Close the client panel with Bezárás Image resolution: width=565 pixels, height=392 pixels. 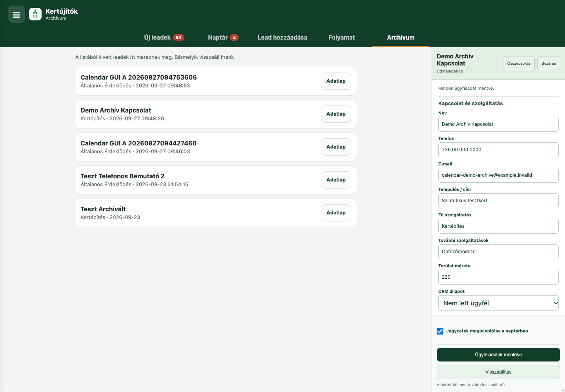pyautogui.click(x=549, y=63)
